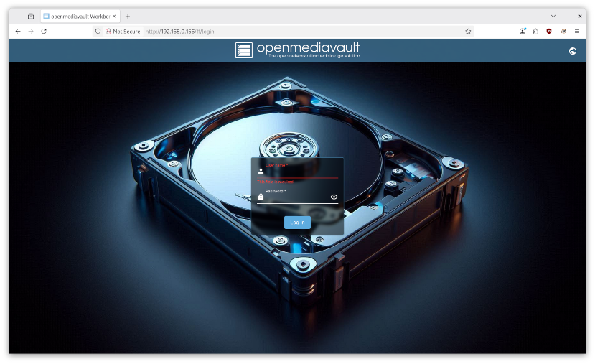
Task: Open the browser extensions puzzle icon
Action: pyautogui.click(x=535, y=32)
